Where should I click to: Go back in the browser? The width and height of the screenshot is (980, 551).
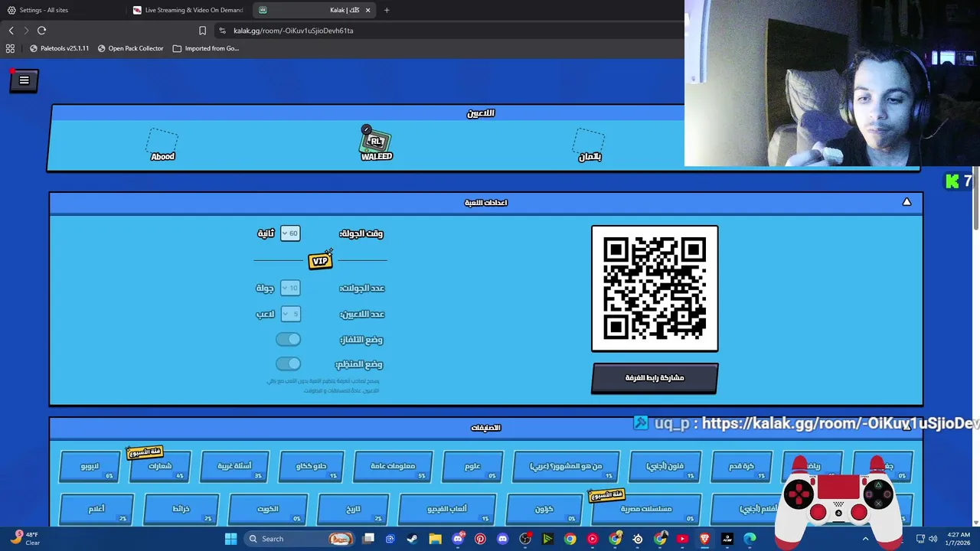point(11,31)
